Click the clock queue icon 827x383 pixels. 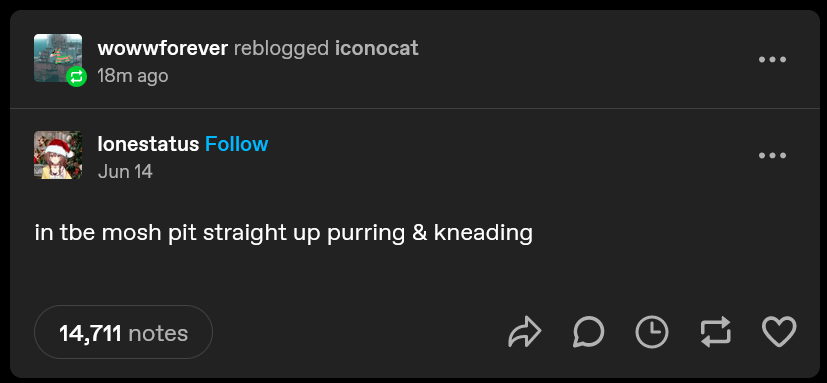click(652, 333)
